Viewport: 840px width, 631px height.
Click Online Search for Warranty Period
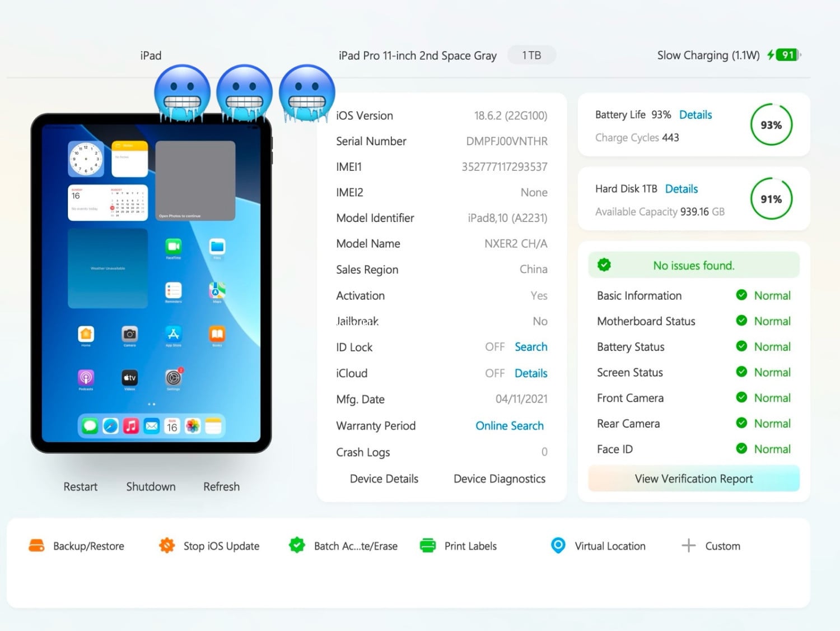[x=510, y=426]
